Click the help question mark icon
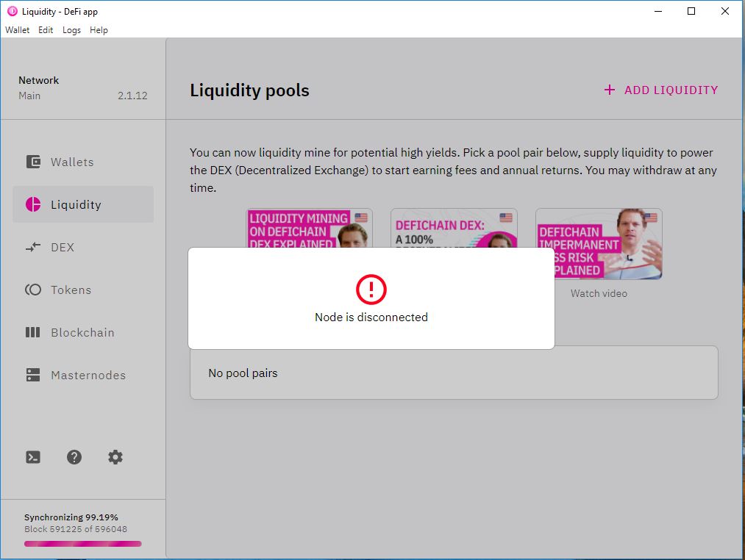Viewport: 745px width, 560px height. coord(74,457)
